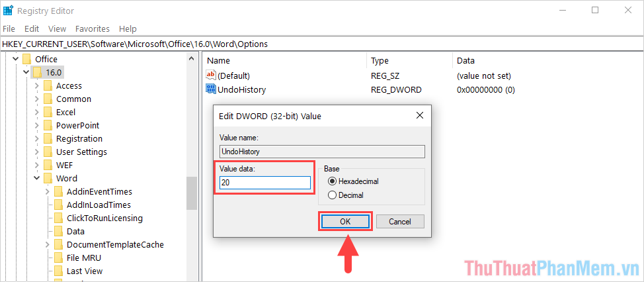Select the File MRU tree key
Viewport: 644px width, 282px height.
(x=84, y=258)
